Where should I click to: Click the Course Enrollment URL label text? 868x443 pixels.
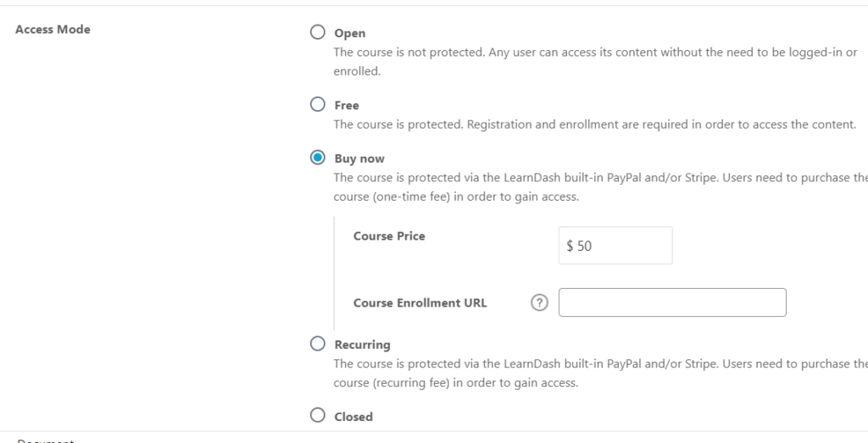pos(420,303)
